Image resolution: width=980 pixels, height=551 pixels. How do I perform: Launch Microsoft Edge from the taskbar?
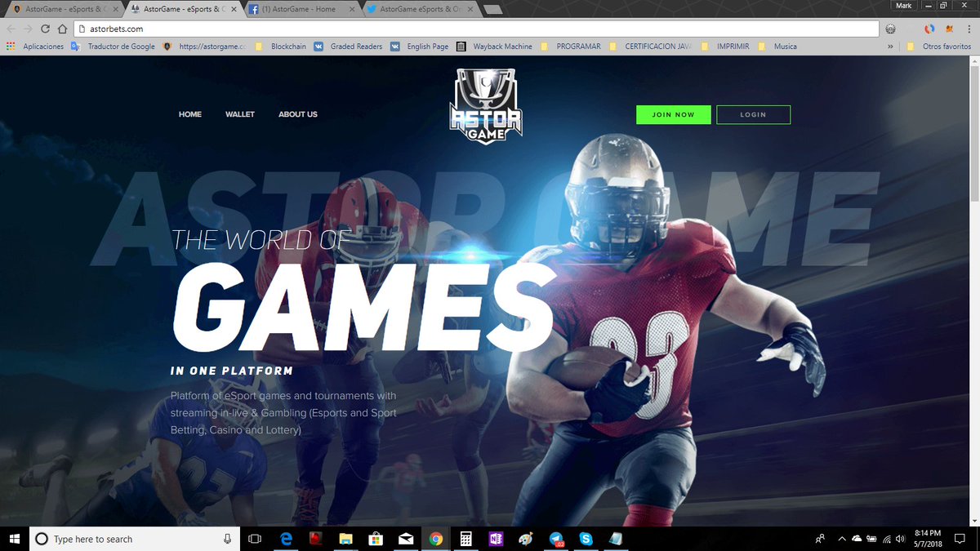click(287, 539)
